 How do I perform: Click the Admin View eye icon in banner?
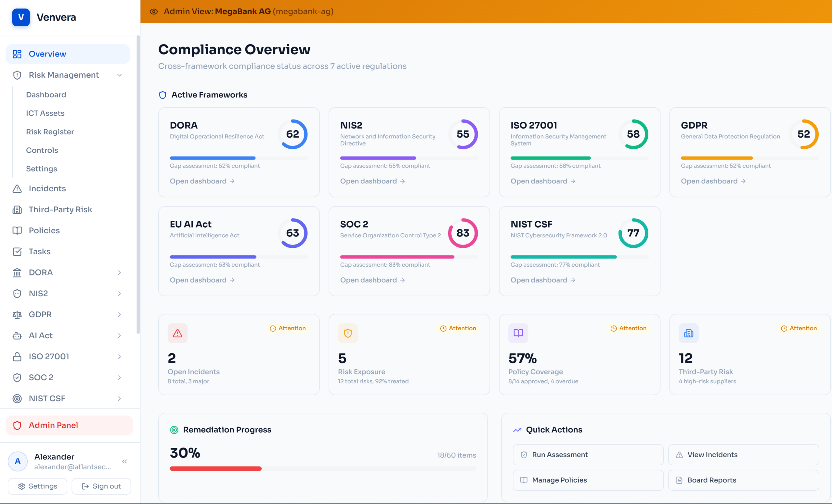click(x=154, y=11)
